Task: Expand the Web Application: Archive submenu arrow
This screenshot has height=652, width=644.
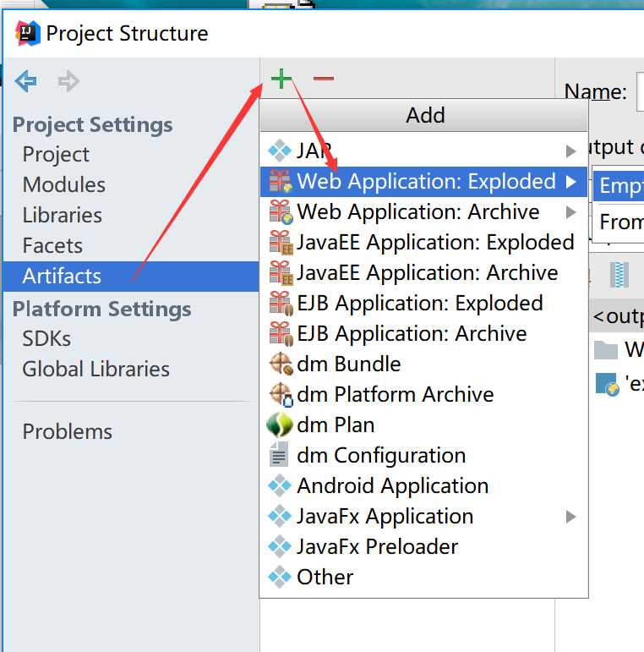Action: click(x=571, y=212)
